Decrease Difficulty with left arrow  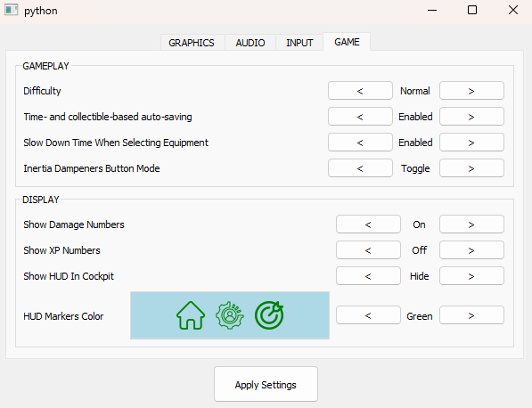pyautogui.click(x=360, y=91)
